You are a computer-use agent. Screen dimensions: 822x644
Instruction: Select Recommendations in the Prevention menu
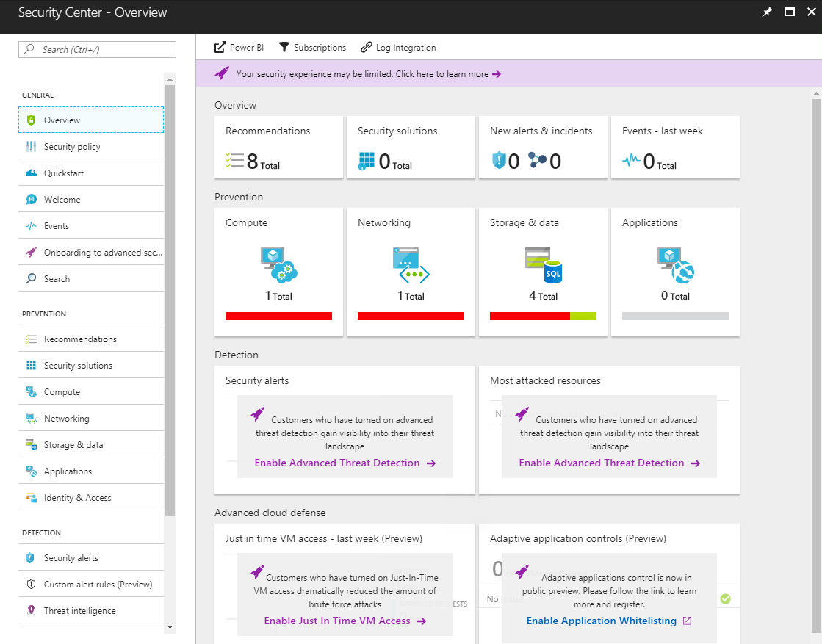tap(80, 339)
